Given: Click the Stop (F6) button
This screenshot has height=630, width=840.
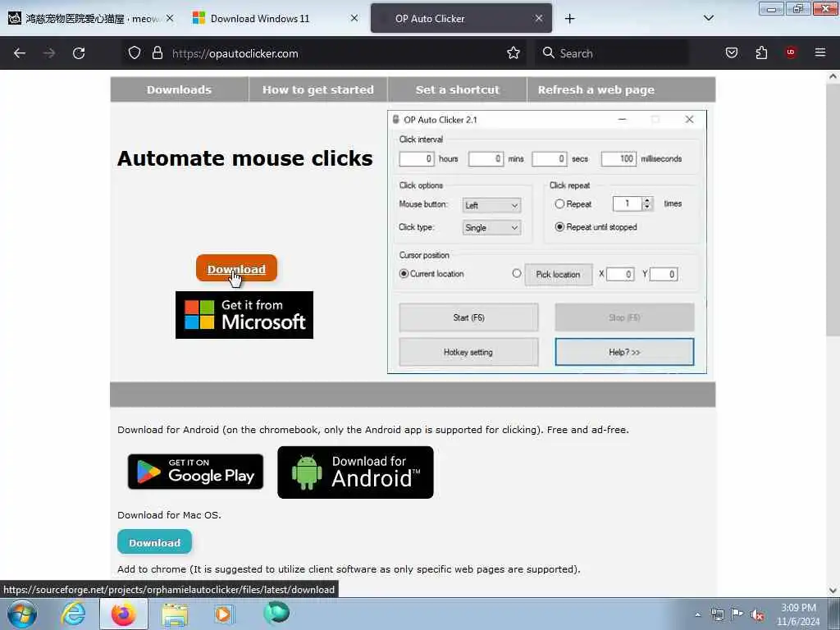Looking at the screenshot, I should point(624,317).
